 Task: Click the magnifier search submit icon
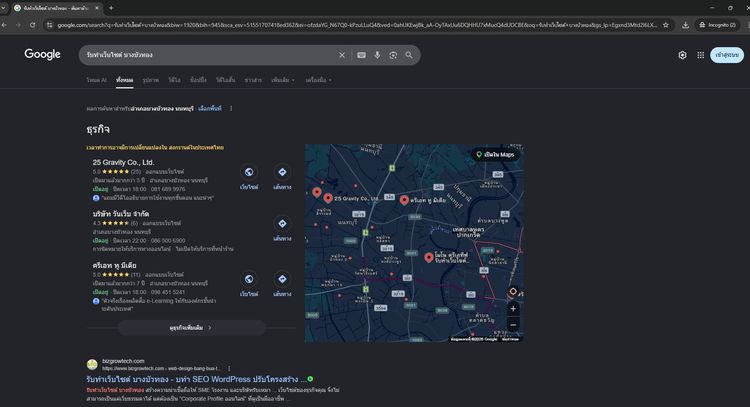point(409,55)
